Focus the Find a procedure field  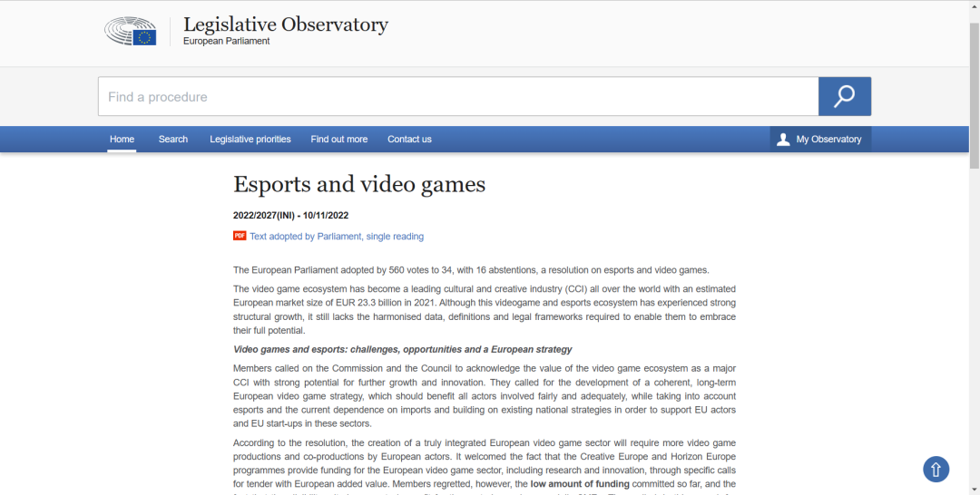(x=458, y=96)
